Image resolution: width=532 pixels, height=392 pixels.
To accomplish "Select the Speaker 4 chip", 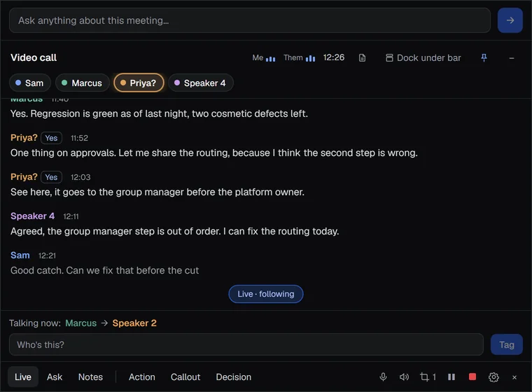I will [x=200, y=83].
